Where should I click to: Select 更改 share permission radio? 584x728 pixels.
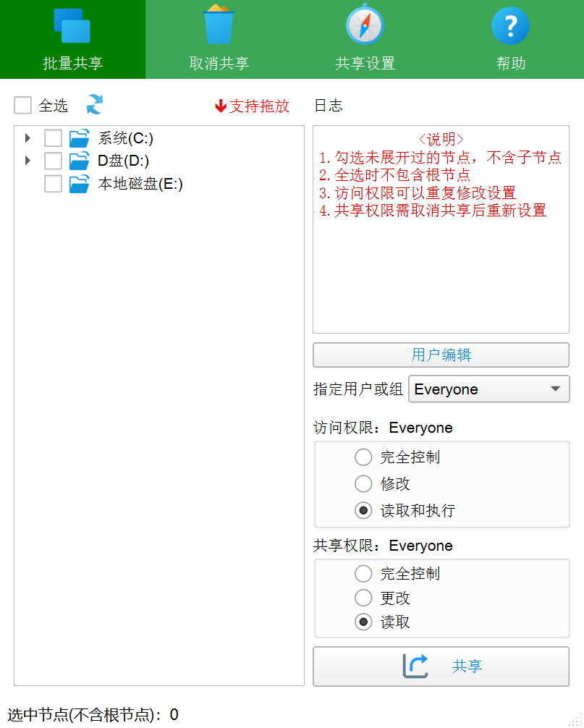point(363,598)
